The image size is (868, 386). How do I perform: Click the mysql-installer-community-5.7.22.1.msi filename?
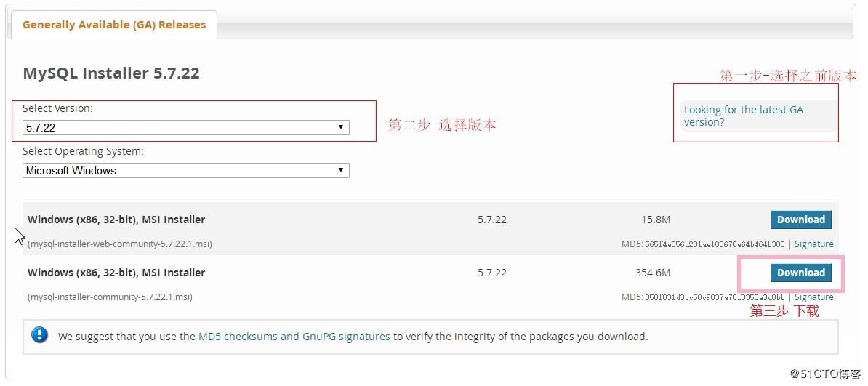110,297
